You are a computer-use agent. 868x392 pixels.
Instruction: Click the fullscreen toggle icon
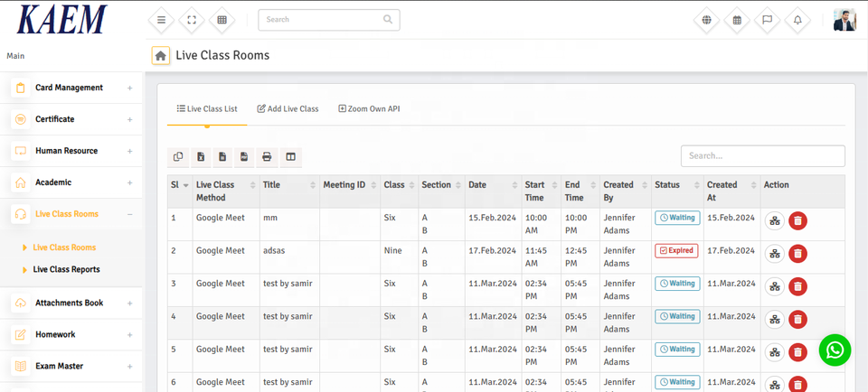point(192,20)
